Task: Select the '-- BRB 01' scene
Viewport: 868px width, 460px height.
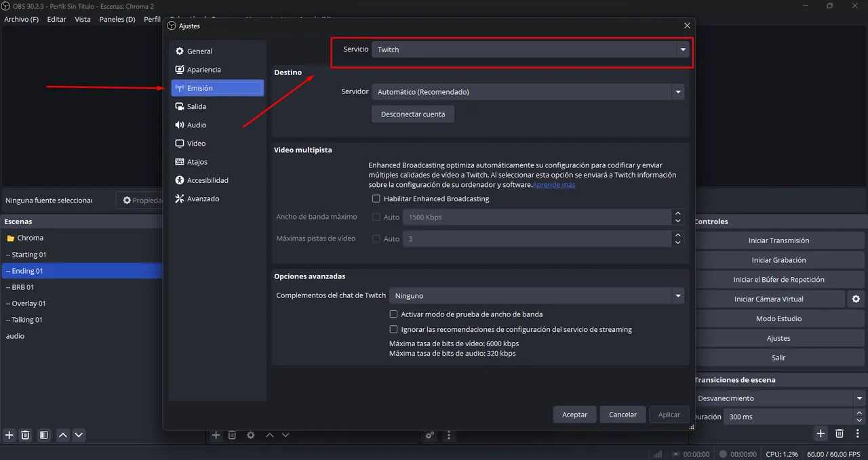Action: [81, 287]
